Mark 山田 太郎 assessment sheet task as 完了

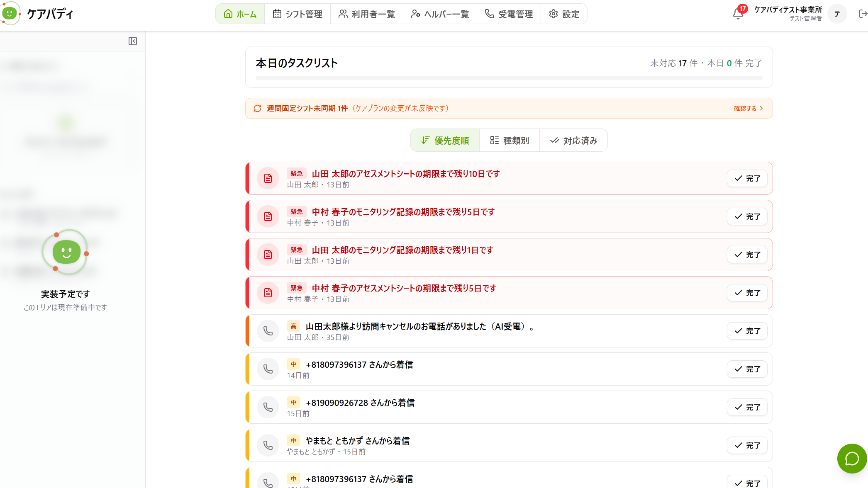click(x=747, y=178)
